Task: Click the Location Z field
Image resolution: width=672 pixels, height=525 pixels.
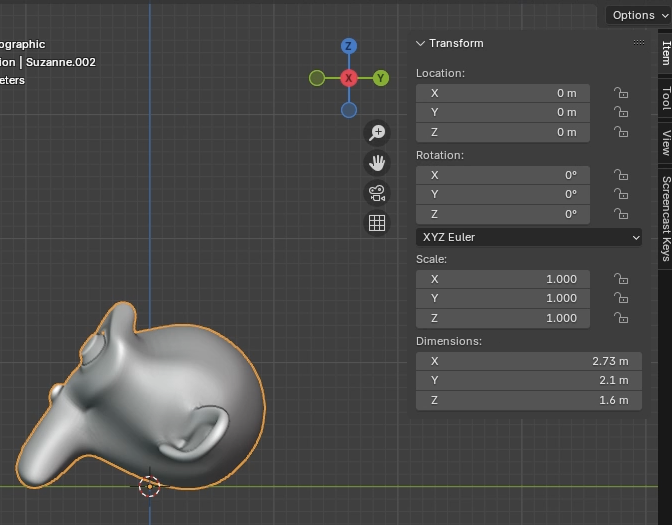Action: (503, 132)
